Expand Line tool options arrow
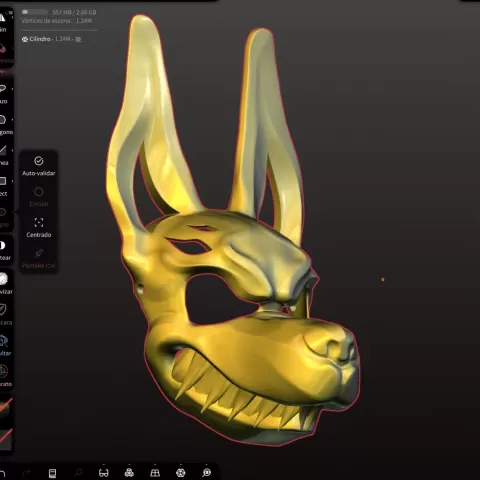 pos(12,150)
